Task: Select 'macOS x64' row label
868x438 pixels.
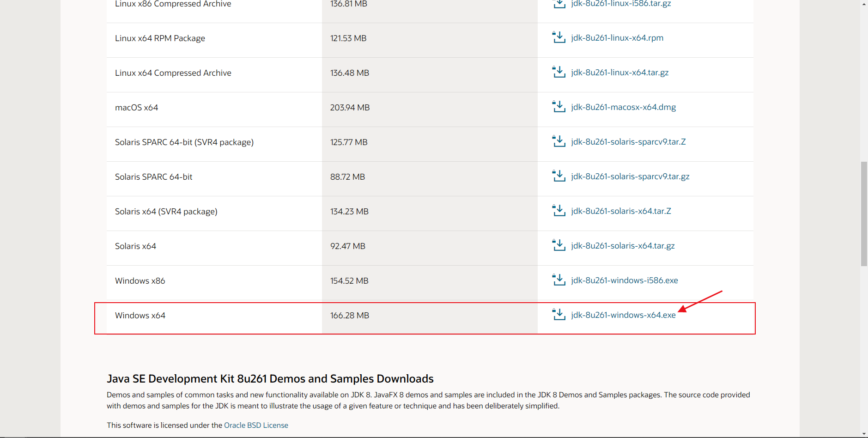Action: click(x=136, y=108)
